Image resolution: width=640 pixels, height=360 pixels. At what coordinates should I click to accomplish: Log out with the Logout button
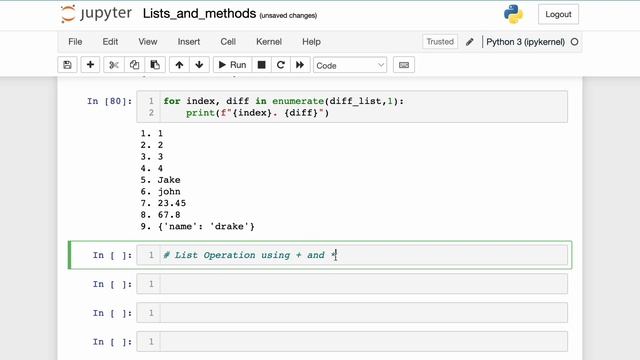click(x=558, y=14)
